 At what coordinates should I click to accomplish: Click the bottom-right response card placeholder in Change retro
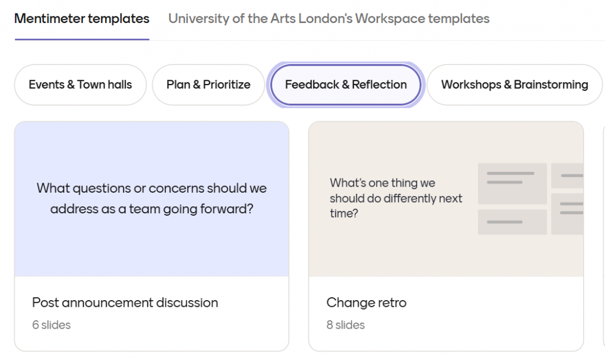[567, 213]
